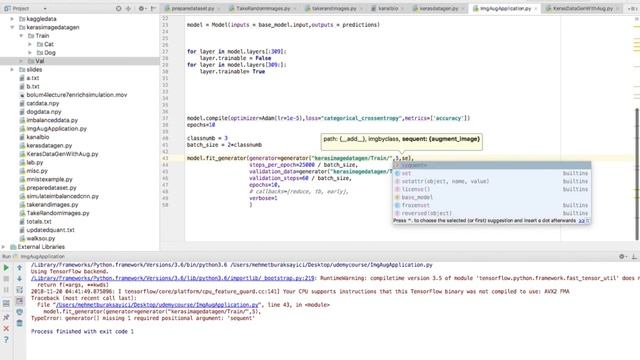This screenshot has height=360, width=640.
Task: Choose 'base_model' autocomplete suggestion
Action: coord(492,197)
